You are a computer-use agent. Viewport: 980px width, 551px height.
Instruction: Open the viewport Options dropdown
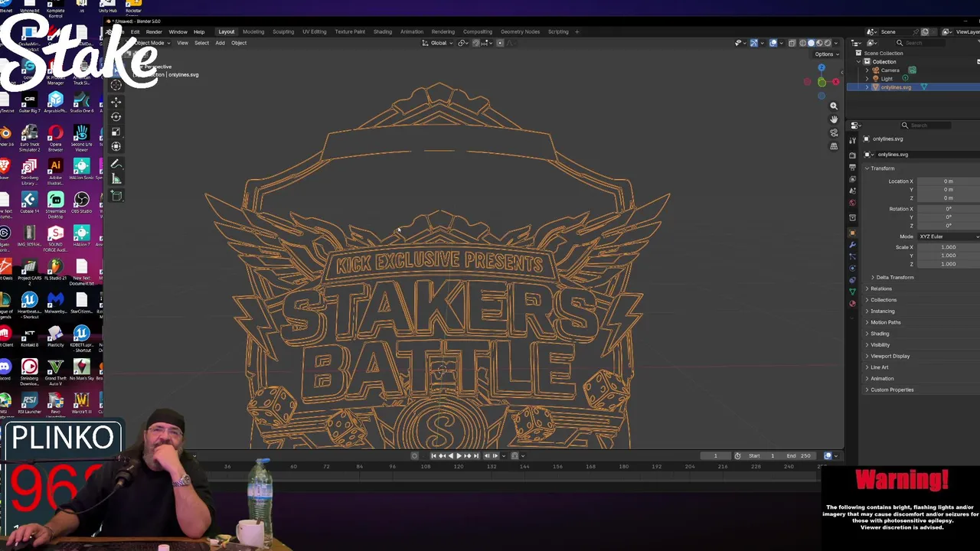[827, 54]
